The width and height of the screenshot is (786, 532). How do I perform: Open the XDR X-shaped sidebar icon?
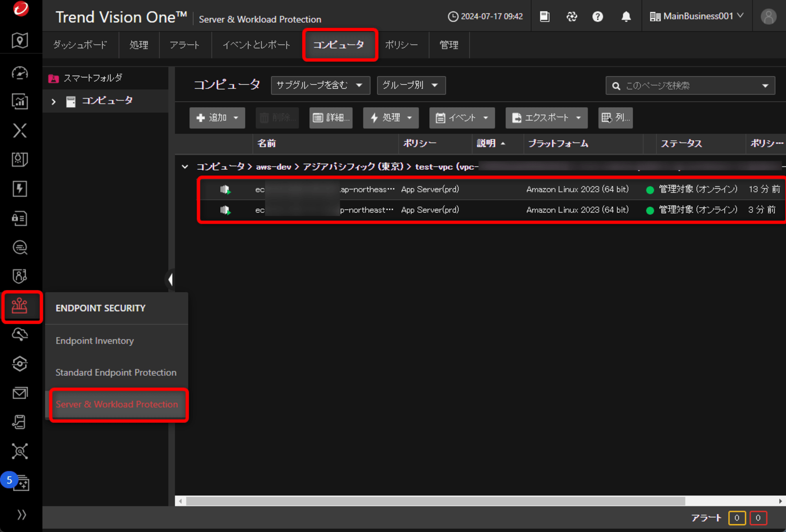point(20,130)
